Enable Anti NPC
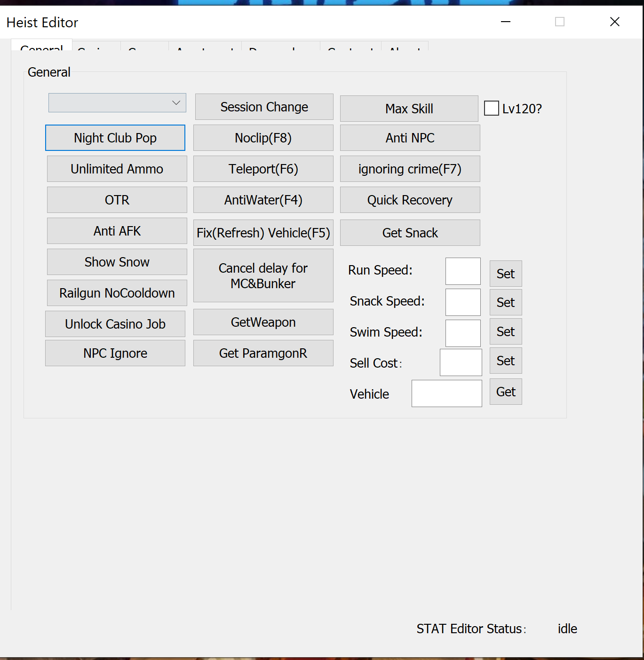 pyautogui.click(x=410, y=138)
